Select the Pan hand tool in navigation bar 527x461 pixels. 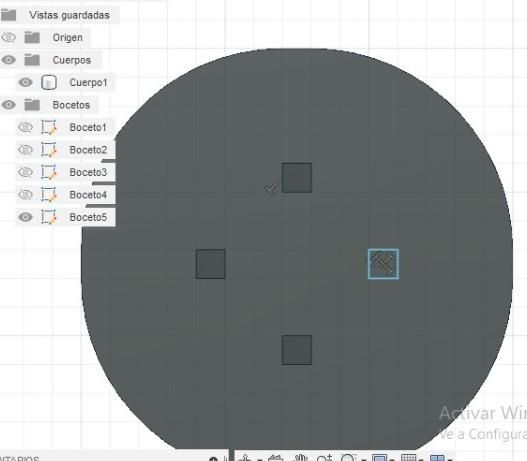pyautogui.click(x=301, y=458)
